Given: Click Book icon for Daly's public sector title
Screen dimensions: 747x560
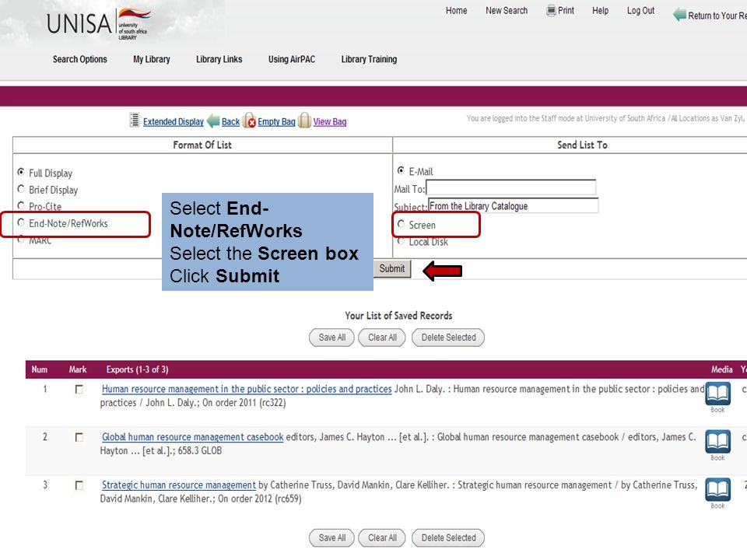Looking at the screenshot, I should click(717, 394).
